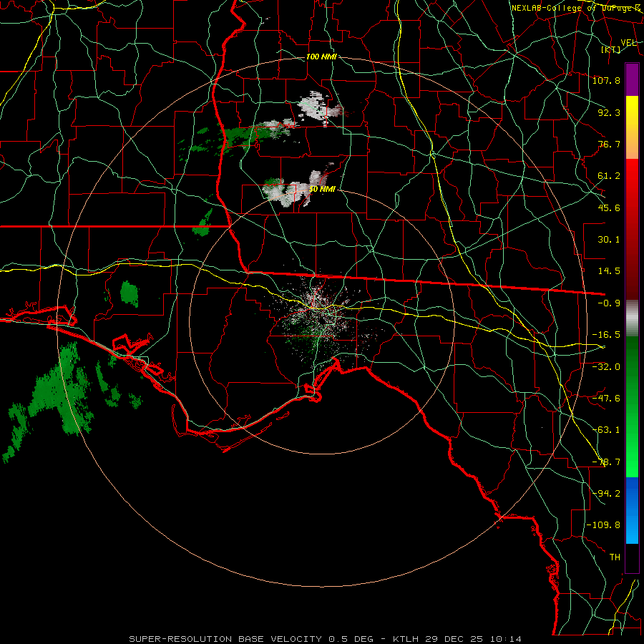This screenshot has height=644, width=644.
Task: Click the 76.7 velocity scale value
Action: [609, 144]
